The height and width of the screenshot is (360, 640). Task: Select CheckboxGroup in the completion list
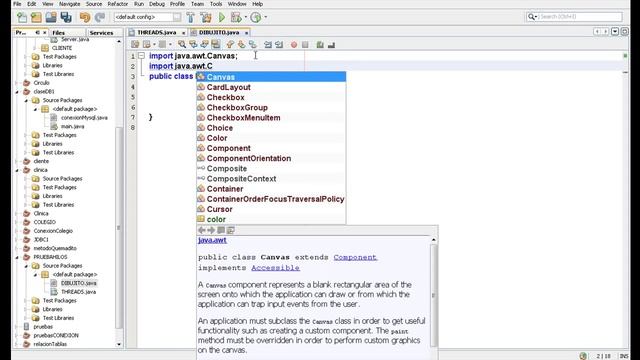coord(271,107)
